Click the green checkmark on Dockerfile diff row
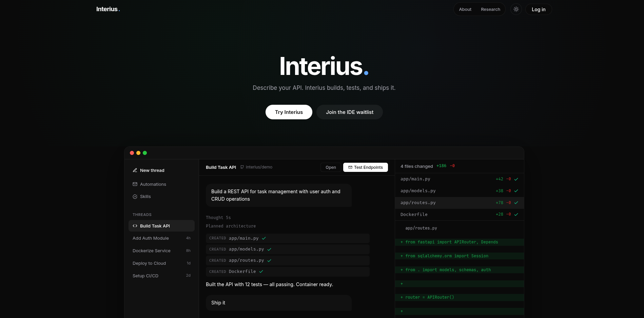 point(516,214)
